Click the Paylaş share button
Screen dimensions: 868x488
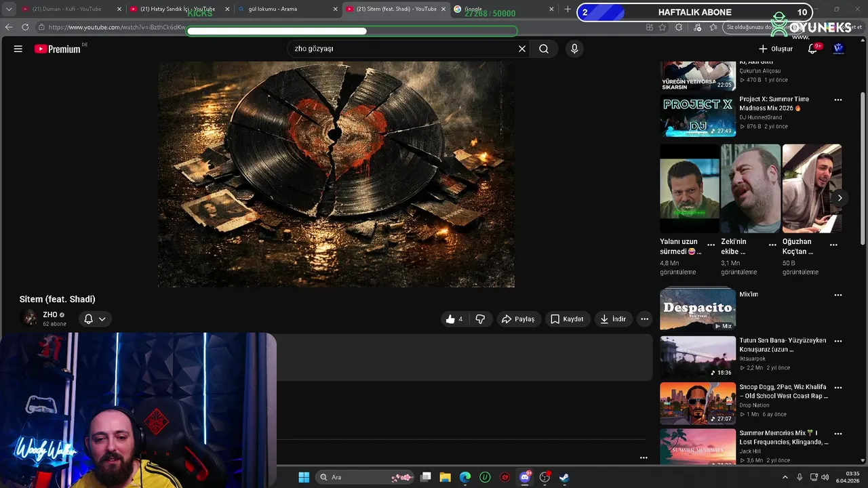[518, 319]
